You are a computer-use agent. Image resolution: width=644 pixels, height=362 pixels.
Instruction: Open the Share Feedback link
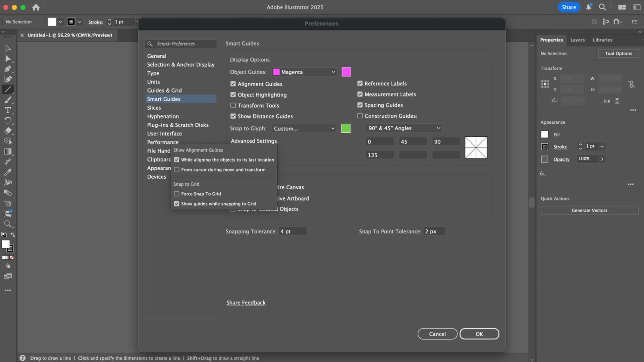click(246, 303)
